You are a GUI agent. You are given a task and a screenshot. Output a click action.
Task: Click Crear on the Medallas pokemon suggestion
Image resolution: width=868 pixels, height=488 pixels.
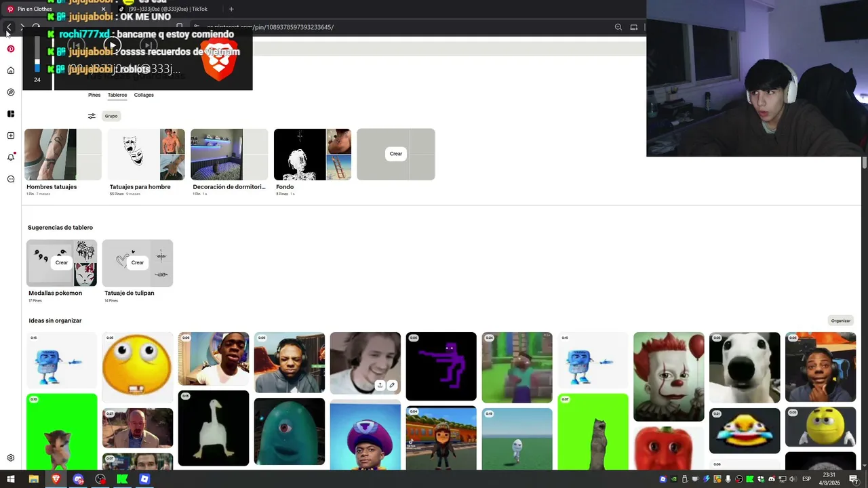62,262
